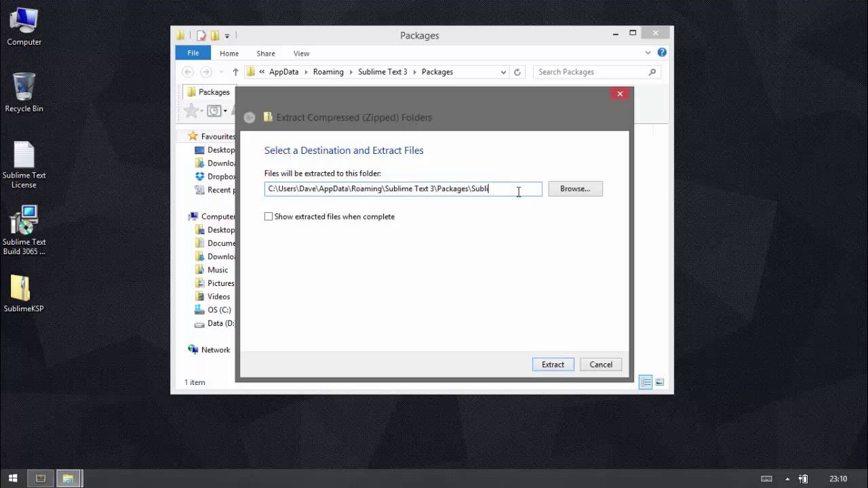Click the Favourites star toolbar icon

click(x=191, y=110)
